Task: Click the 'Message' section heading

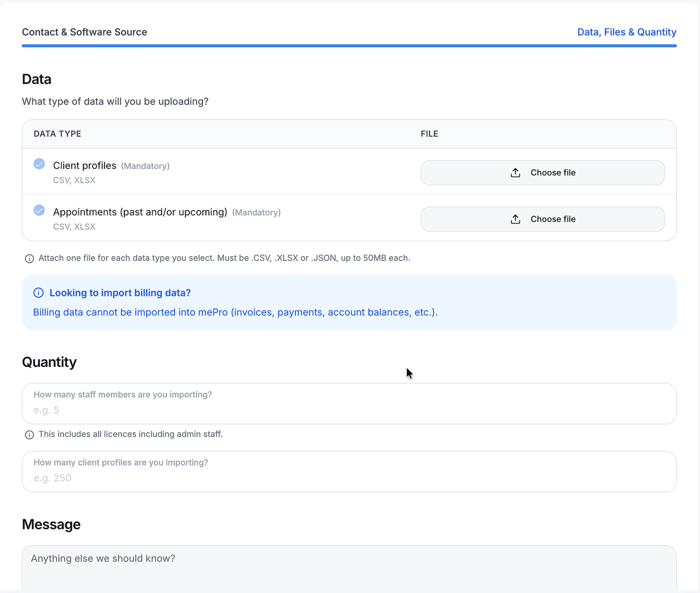Action: pos(51,524)
